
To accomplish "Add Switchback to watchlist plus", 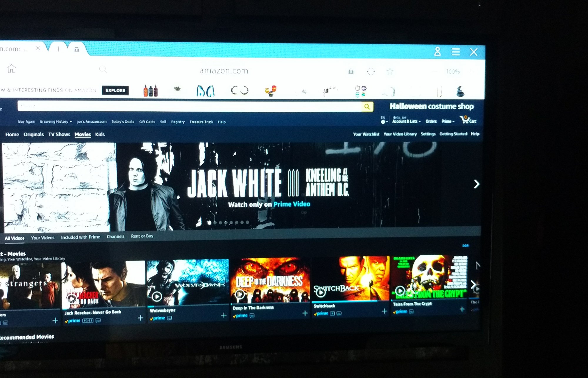I will click(x=384, y=311).
